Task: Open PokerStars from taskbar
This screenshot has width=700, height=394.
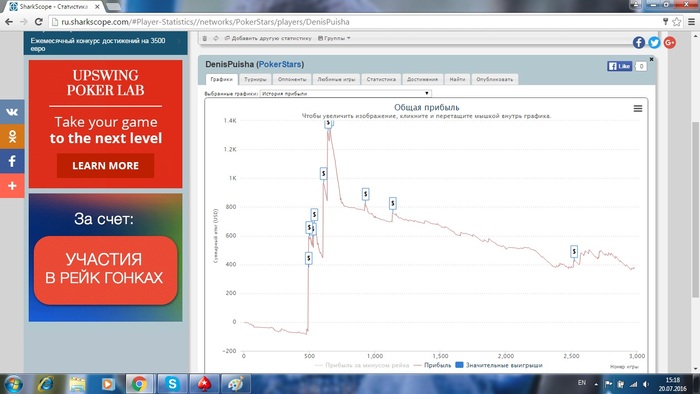Action: pos(204,384)
